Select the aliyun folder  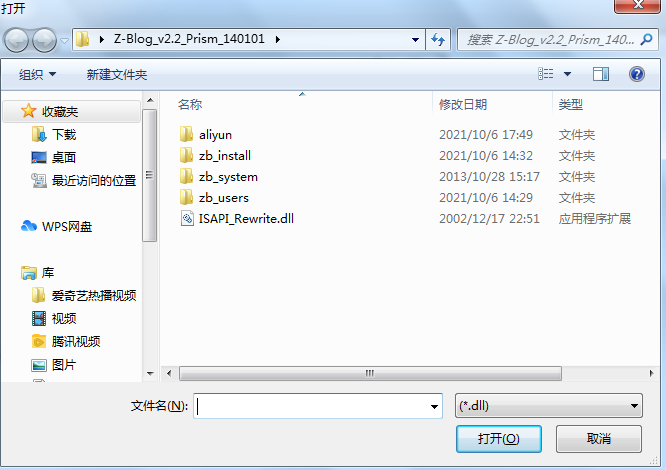206,135
